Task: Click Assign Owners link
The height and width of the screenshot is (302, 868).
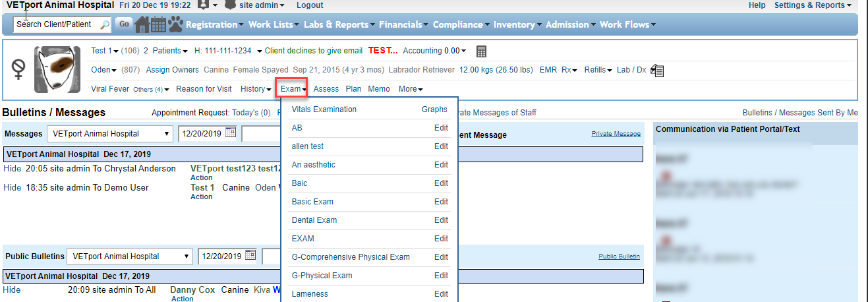Action: pos(173,70)
